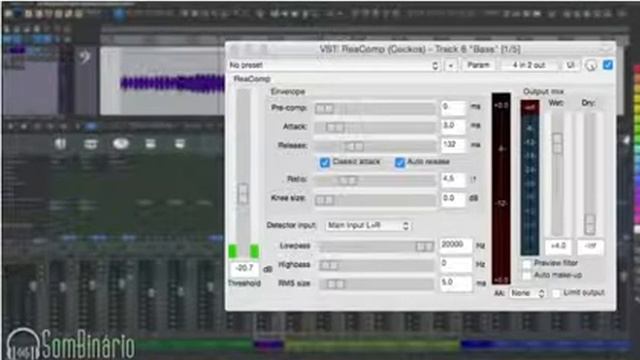Enable the Auto make-up checkbox
The width and height of the screenshot is (640, 360).
pos(527,276)
